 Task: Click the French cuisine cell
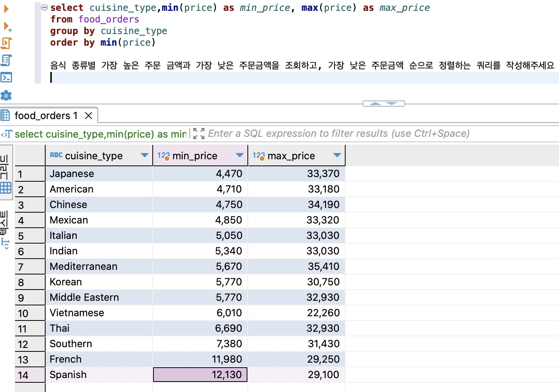99,359
